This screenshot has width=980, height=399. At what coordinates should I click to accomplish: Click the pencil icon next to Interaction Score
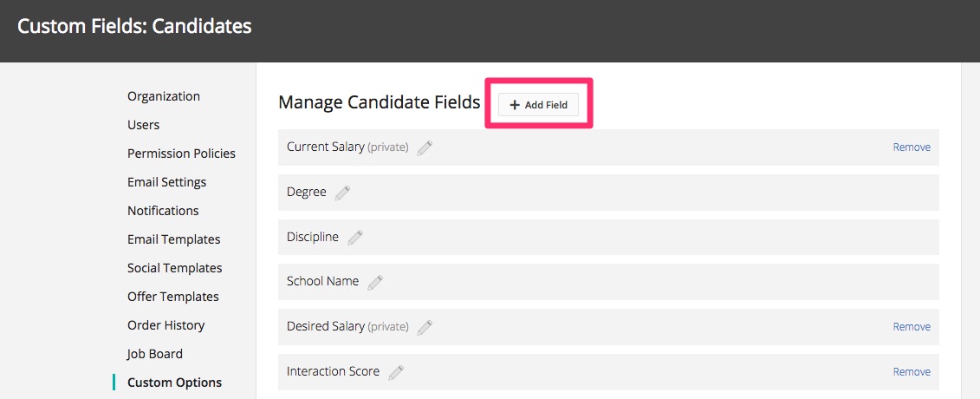(396, 372)
